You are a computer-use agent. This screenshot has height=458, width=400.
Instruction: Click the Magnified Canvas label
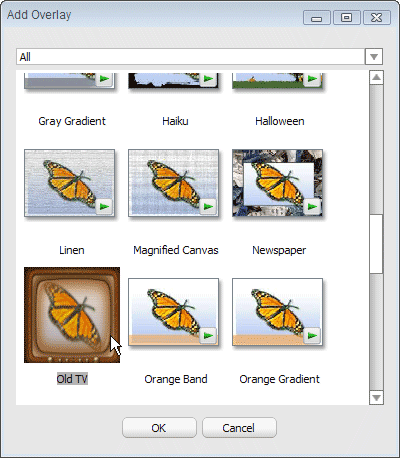(176, 250)
